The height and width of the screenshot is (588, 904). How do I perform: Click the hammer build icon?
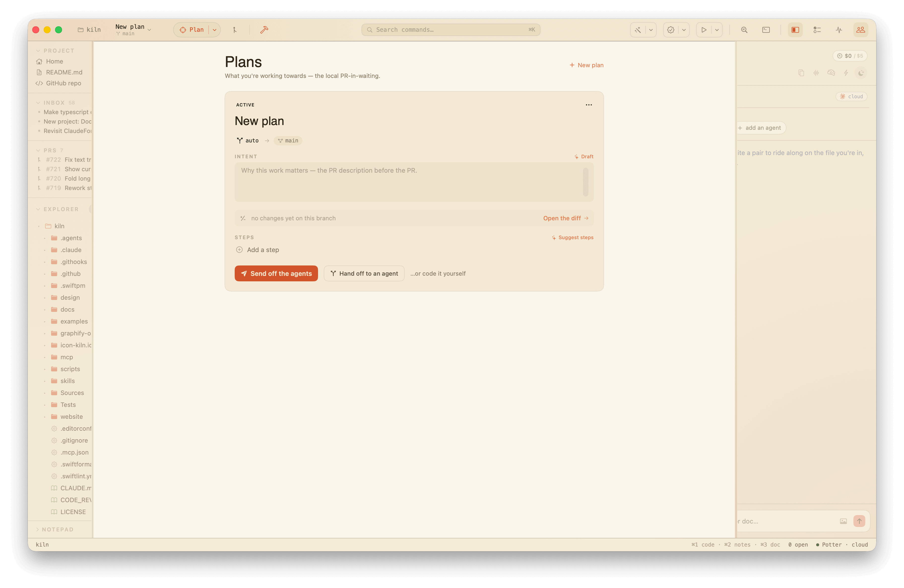point(264,30)
